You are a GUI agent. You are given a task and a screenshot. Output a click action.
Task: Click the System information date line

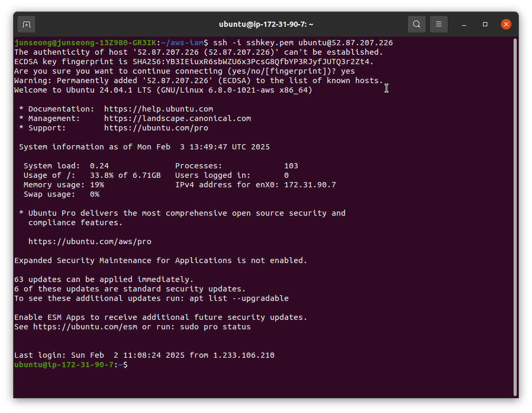tap(144, 147)
